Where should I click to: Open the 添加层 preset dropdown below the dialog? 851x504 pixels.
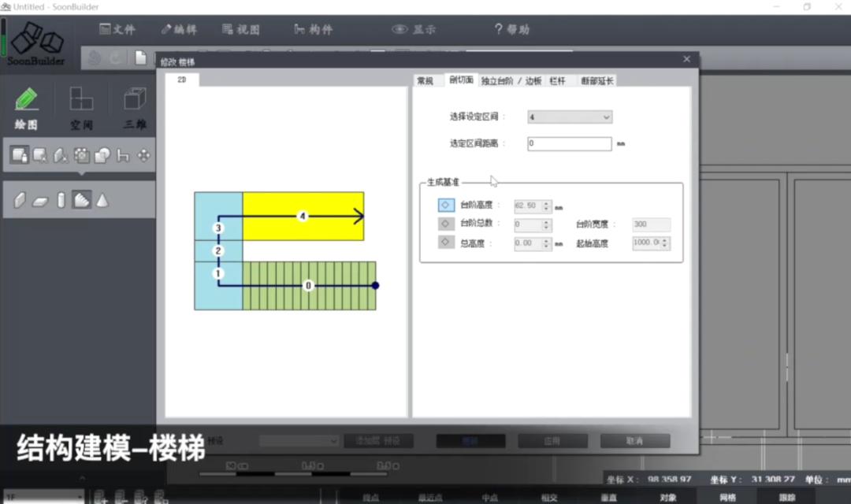299,440
